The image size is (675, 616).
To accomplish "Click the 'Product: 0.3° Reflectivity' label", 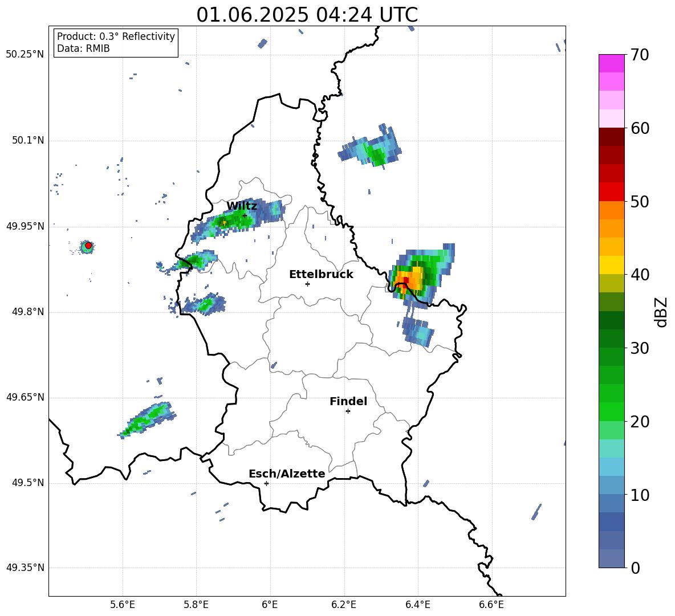I will click(x=116, y=36).
